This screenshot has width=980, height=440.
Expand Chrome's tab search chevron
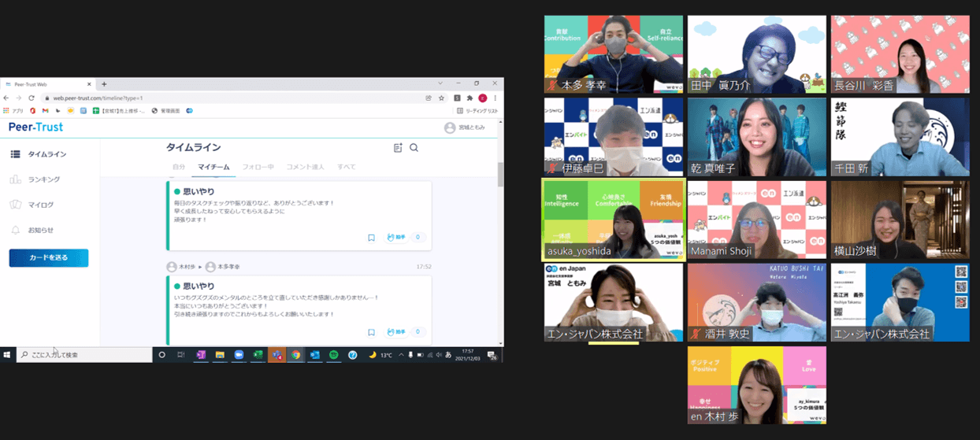pos(440,83)
